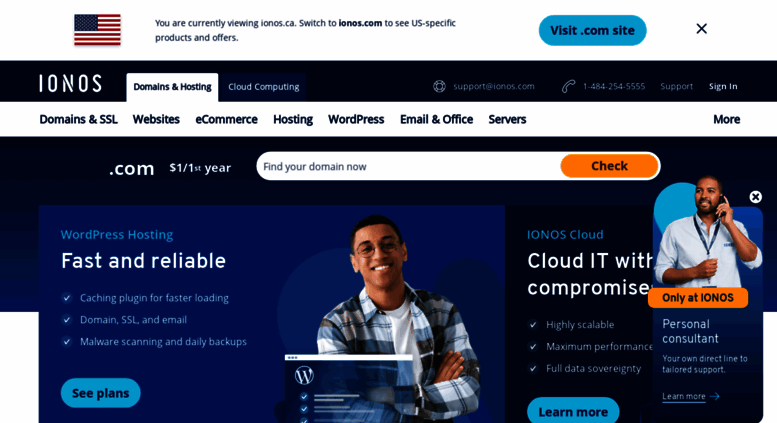Open the Sign In link

723,86
